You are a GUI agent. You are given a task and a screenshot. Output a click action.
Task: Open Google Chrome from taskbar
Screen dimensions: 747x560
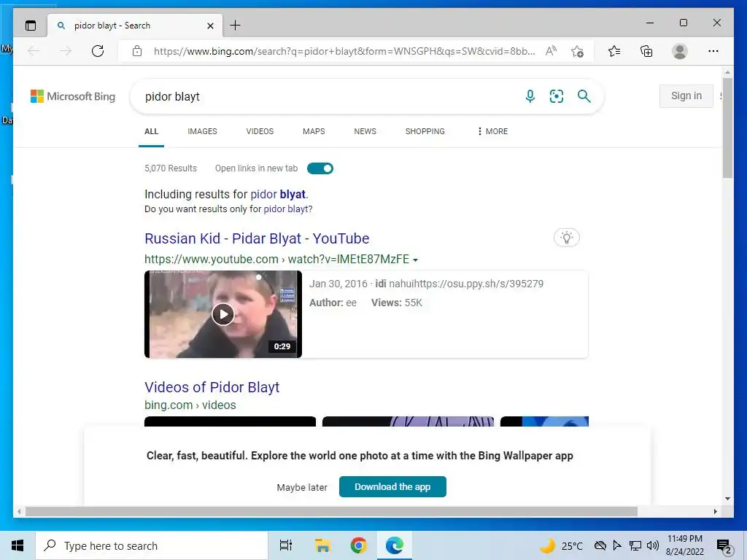tap(358, 545)
